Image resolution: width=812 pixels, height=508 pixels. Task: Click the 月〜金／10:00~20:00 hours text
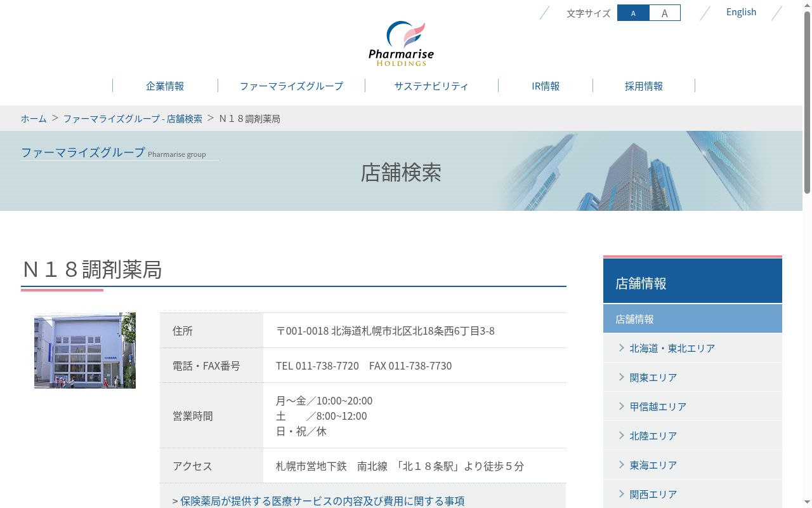324,401
